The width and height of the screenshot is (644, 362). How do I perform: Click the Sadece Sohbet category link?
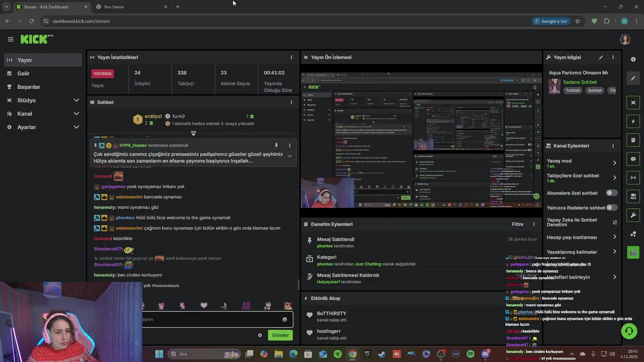pos(580,82)
